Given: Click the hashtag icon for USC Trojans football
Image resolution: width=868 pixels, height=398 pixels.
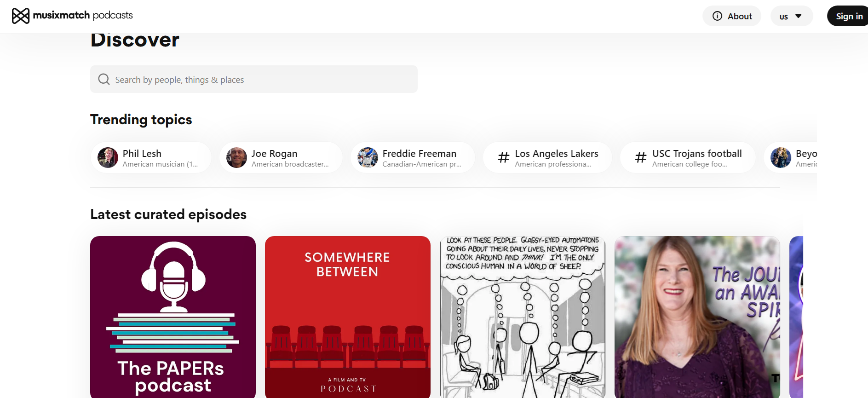Looking at the screenshot, I should (x=641, y=158).
